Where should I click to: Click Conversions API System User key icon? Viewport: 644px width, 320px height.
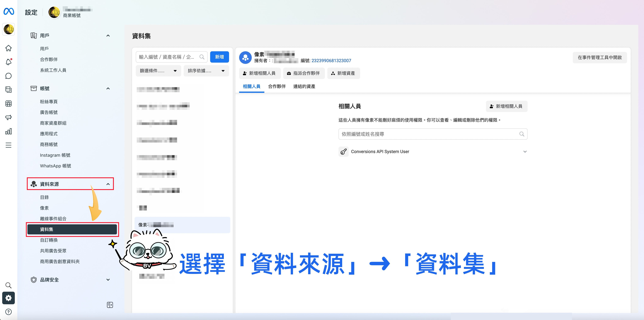click(343, 152)
